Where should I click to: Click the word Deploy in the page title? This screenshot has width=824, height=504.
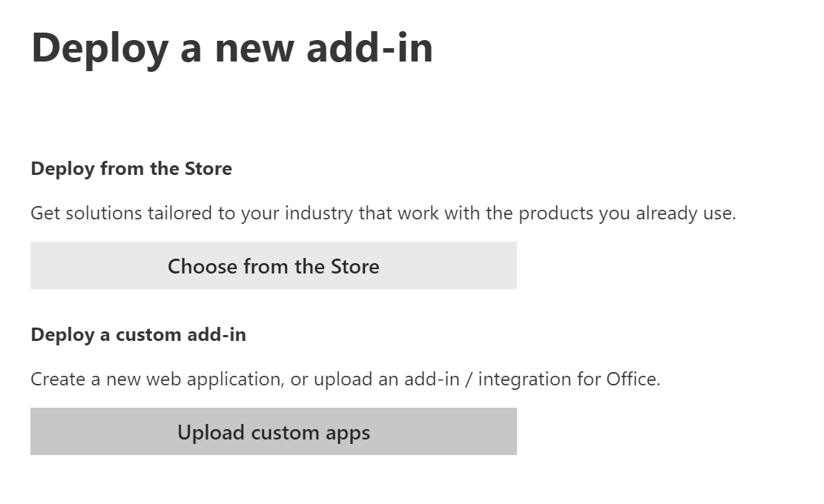point(99,47)
